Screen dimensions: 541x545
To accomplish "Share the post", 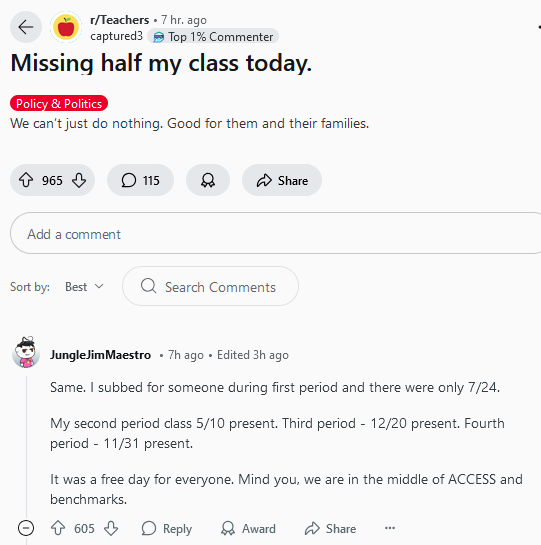I will tap(282, 180).
